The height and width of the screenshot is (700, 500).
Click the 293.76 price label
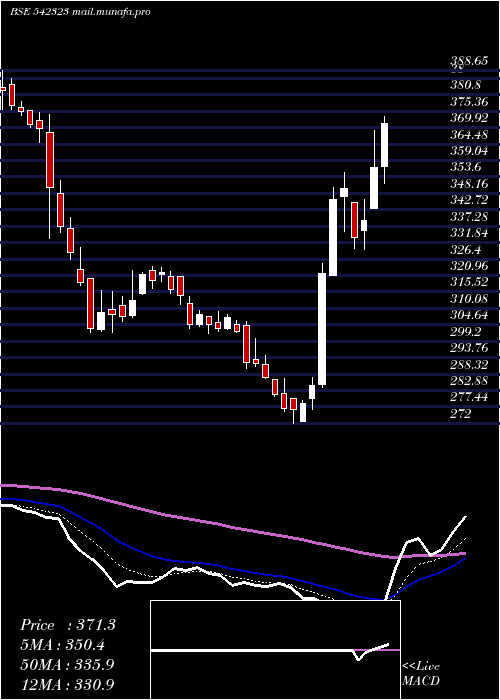469,347
